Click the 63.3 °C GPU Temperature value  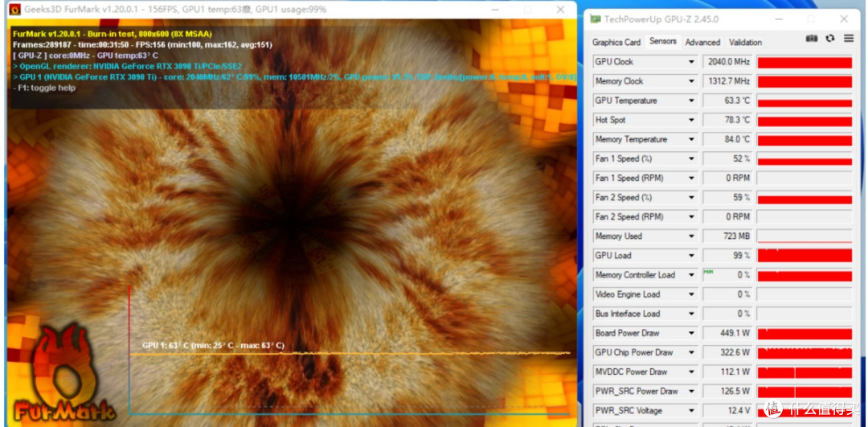tap(727, 101)
